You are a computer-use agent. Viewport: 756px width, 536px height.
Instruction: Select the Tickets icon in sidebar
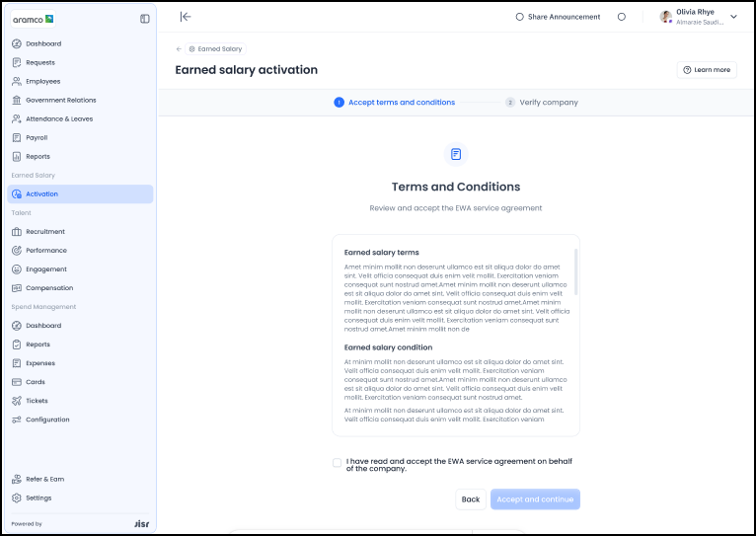point(17,401)
